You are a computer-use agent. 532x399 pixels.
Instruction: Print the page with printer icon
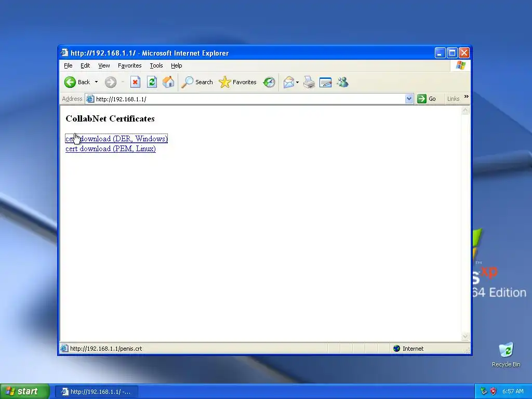pos(309,82)
